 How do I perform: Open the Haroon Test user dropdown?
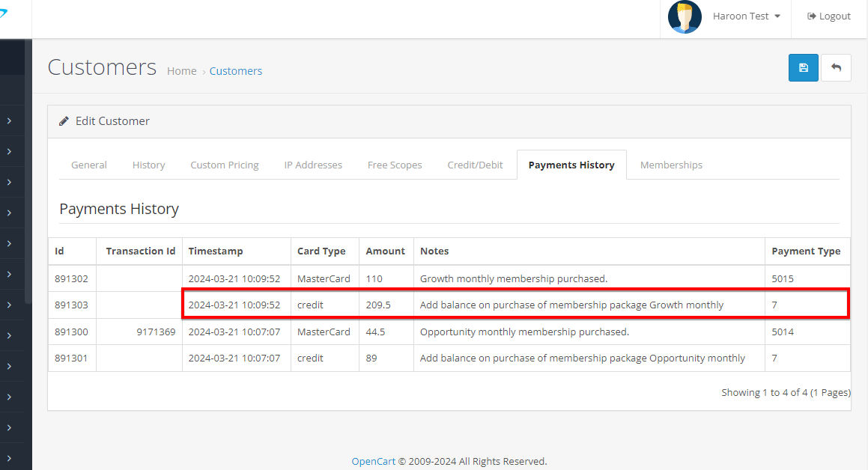tap(746, 16)
